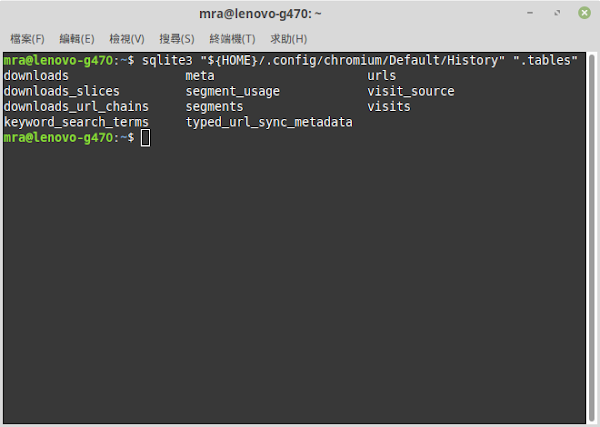Image resolution: width=600 pixels, height=427 pixels.
Task: Open the 檢視(V) menu
Action: 127,39
